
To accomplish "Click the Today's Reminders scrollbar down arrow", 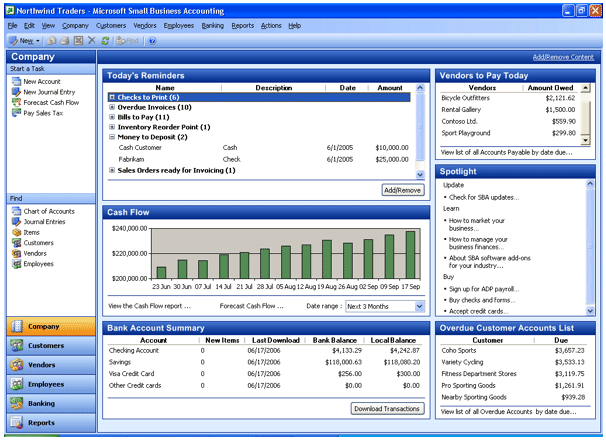I will (420, 175).
